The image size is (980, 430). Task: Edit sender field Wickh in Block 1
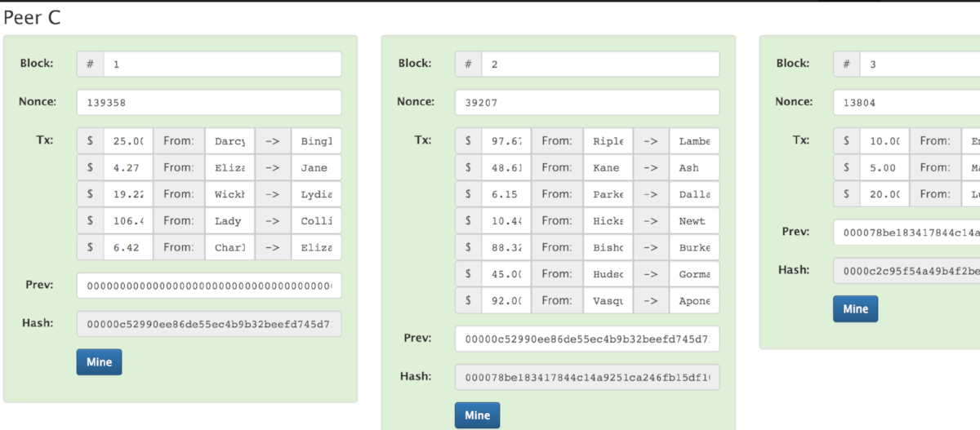[x=229, y=194]
